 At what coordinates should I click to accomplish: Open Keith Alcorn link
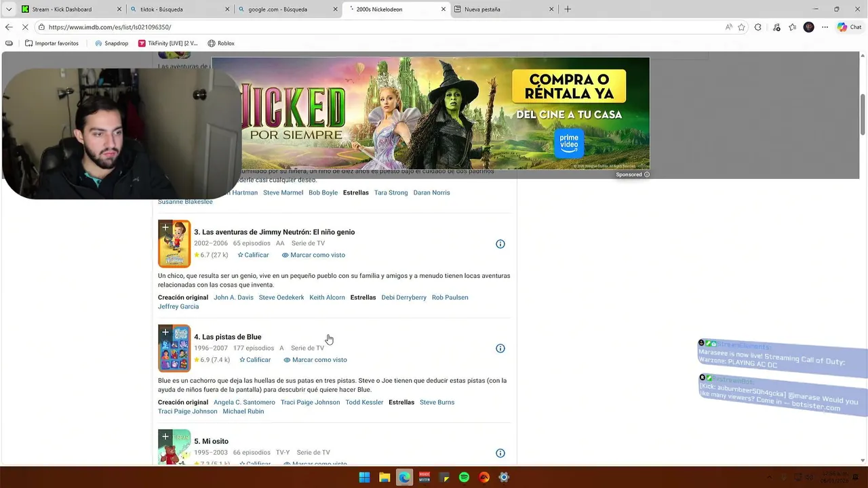point(327,298)
